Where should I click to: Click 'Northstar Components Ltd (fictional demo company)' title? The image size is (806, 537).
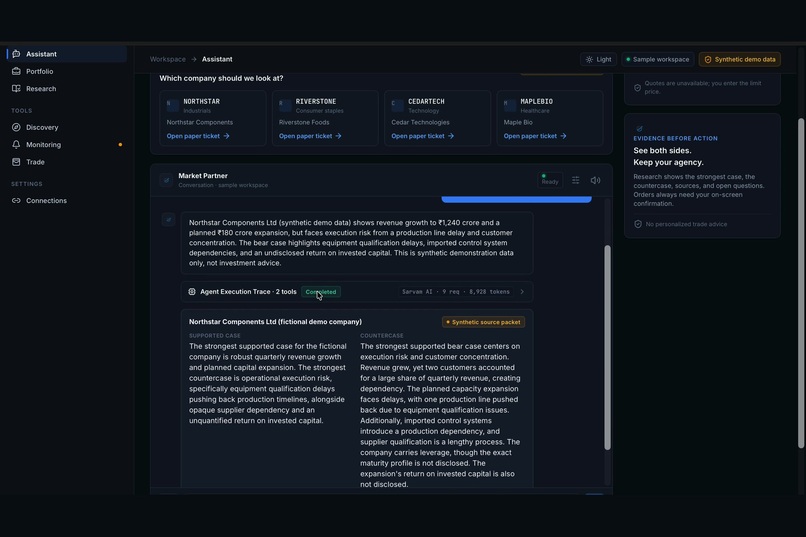pyautogui.click(x=275, y=322)
